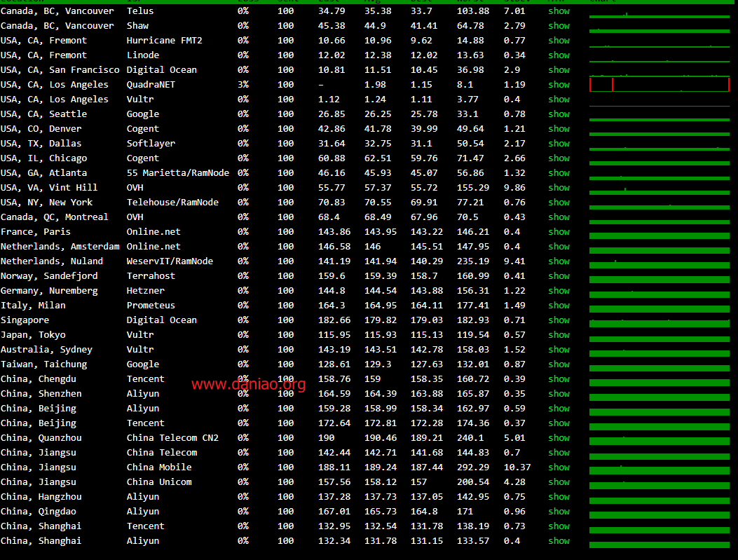Click the QuadraNET latency chart with red bars
This screenshot has width=738, height=560.
659,85
